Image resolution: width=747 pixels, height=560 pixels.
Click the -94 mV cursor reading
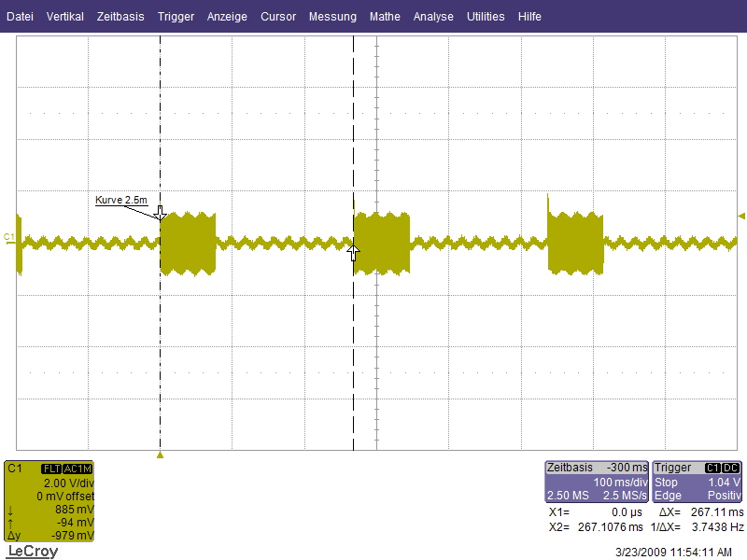tap(76, 523)
